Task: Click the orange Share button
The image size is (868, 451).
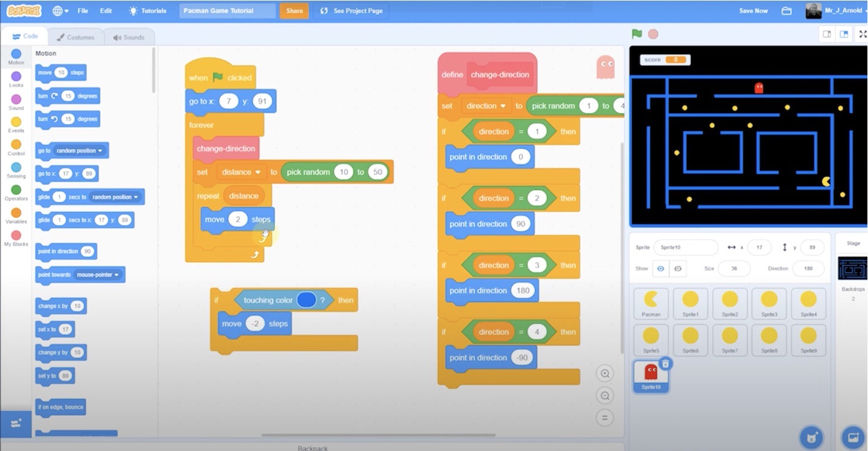Action: 294,11
